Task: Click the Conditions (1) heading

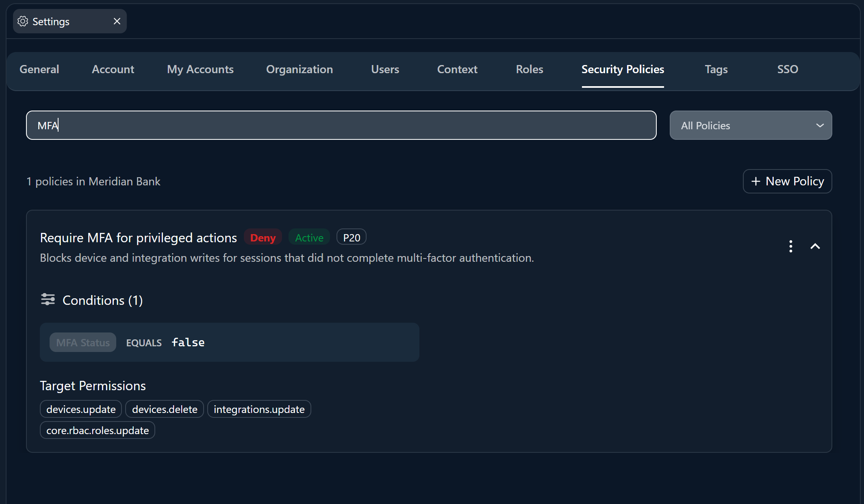Action: point(102,300)
